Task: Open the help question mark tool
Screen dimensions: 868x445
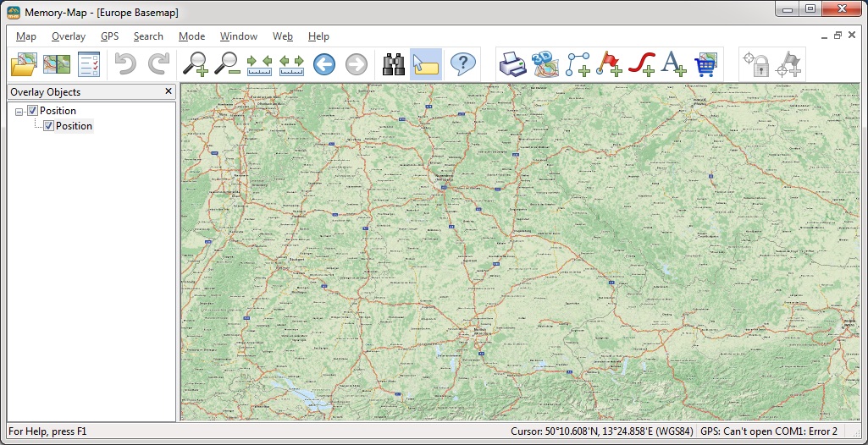Action: (x=462, y=64)
